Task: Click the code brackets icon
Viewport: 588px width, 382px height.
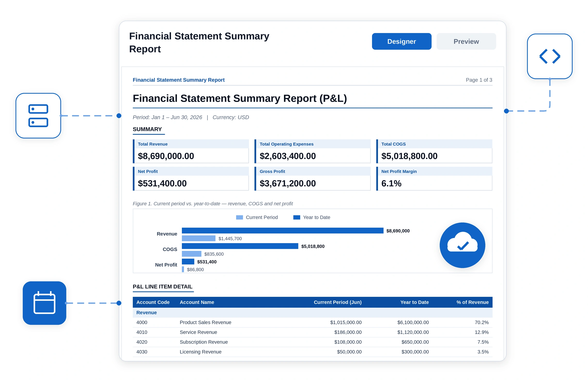Action: (550, 56)
